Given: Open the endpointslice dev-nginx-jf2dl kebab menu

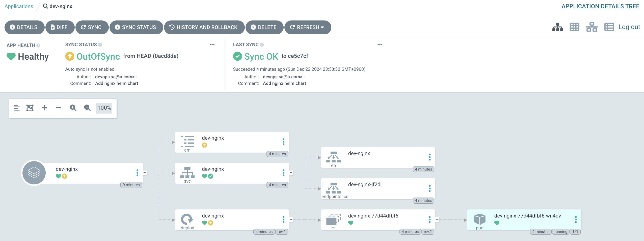Looking at the screenshot, I should coord(430,188).
